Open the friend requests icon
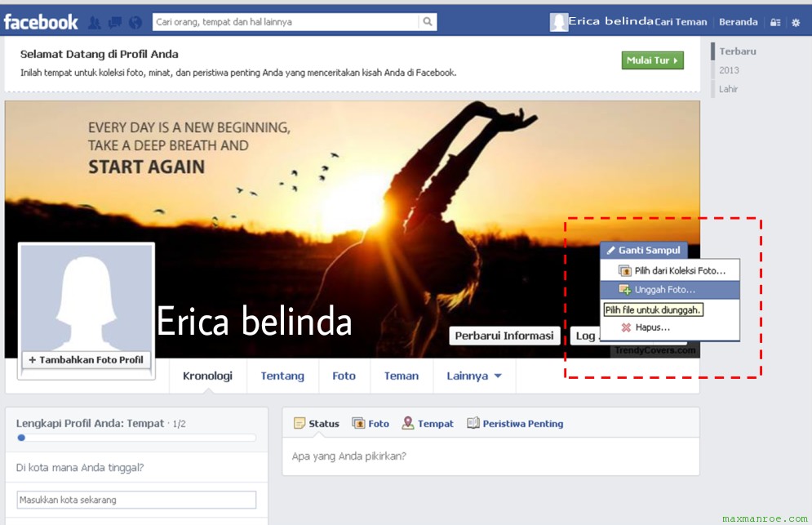The image size is (812, 525). pyautogui.click(x=95, y=23)
